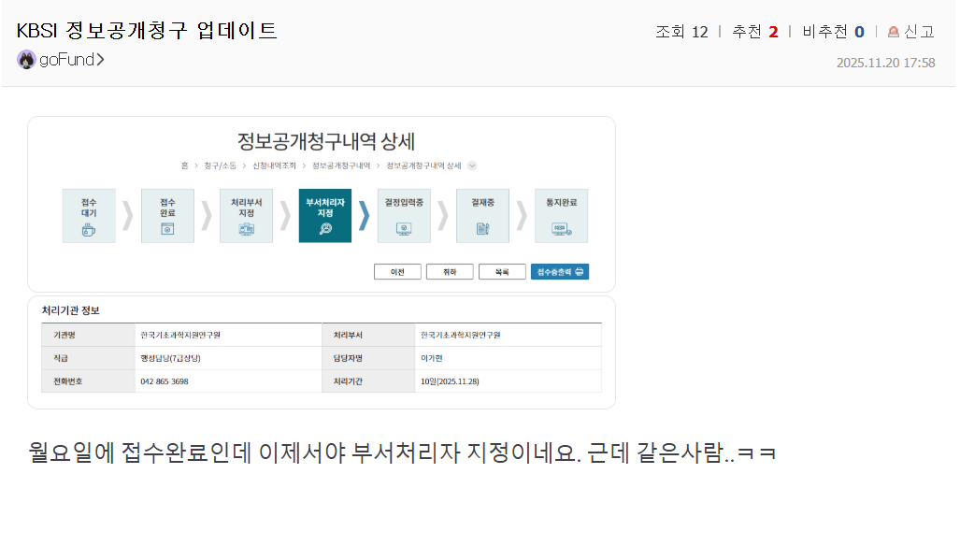Click the 처리부서 label cell
This screenshot has width=960, height=560.
(368, 336)
